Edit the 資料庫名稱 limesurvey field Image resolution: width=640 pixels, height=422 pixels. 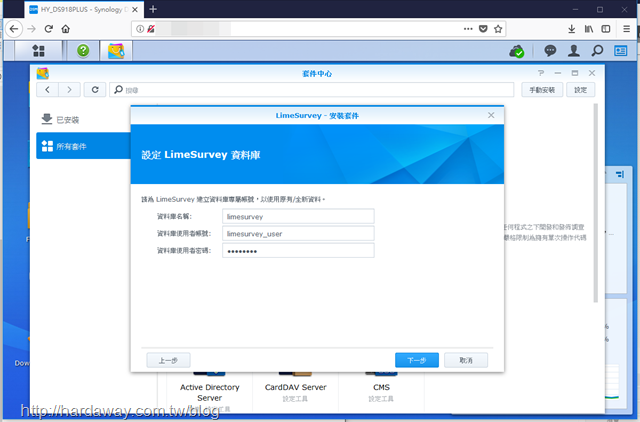point(298,216)
